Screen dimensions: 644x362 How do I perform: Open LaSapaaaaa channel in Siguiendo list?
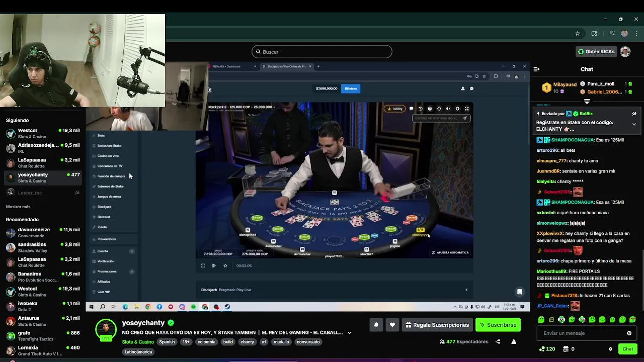(42, 163)
